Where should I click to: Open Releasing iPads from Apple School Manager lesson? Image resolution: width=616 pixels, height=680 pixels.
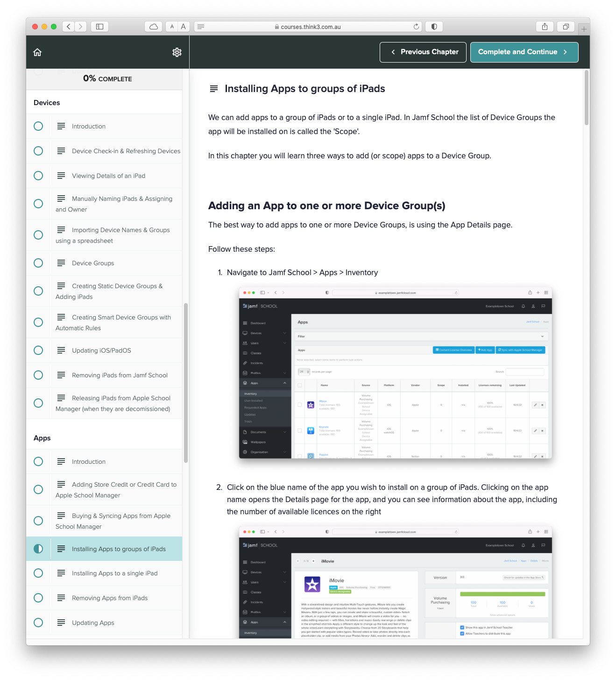104,403
